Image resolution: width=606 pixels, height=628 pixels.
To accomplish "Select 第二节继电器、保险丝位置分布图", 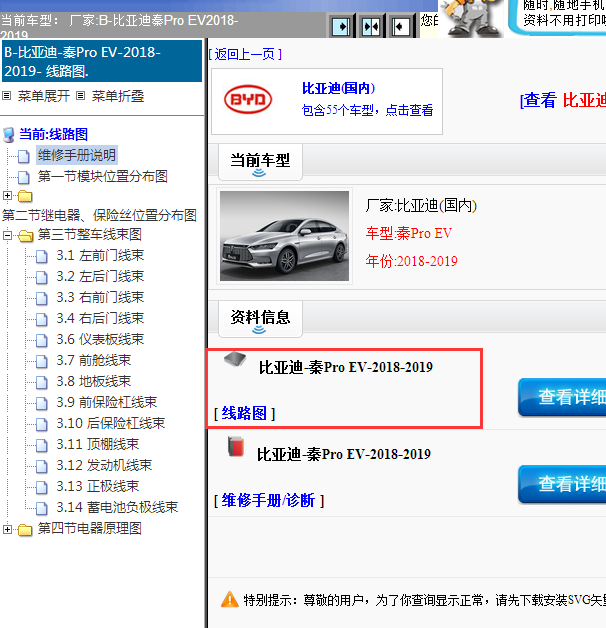I will point(99,215).
